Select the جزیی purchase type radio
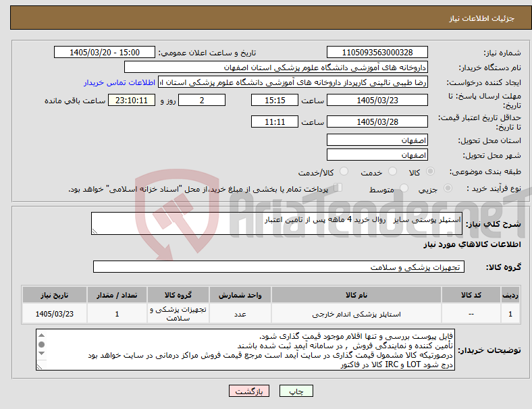The image size is (532, 409). (448, 188)
